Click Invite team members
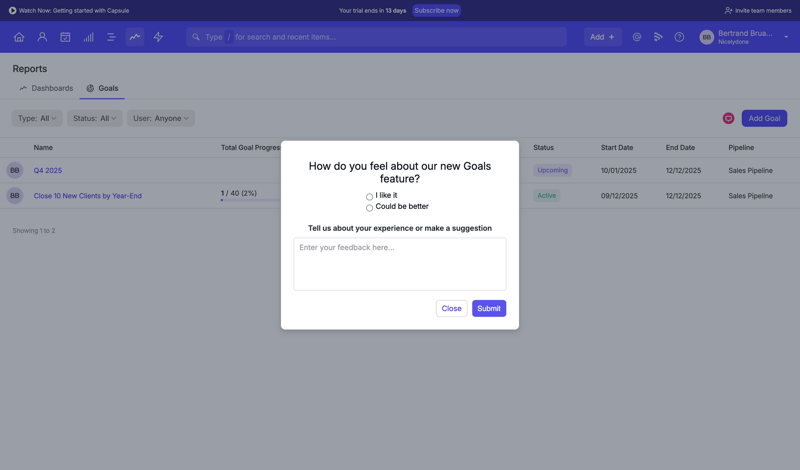 [x=758, y=10]
